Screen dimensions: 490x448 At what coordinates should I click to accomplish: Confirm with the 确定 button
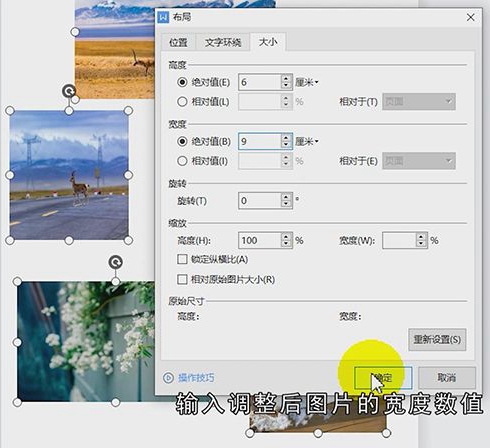tap(383, 378)
